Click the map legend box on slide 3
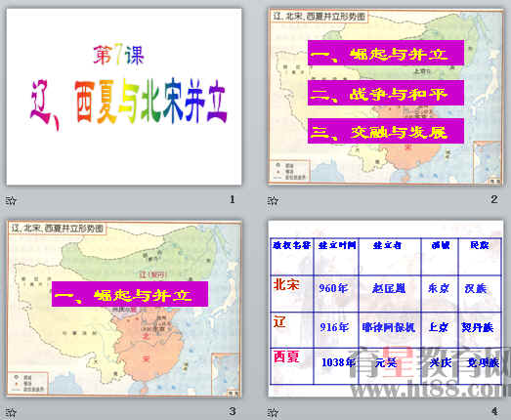Viewport: 511px width, 420px height. [x=27, y=383]
